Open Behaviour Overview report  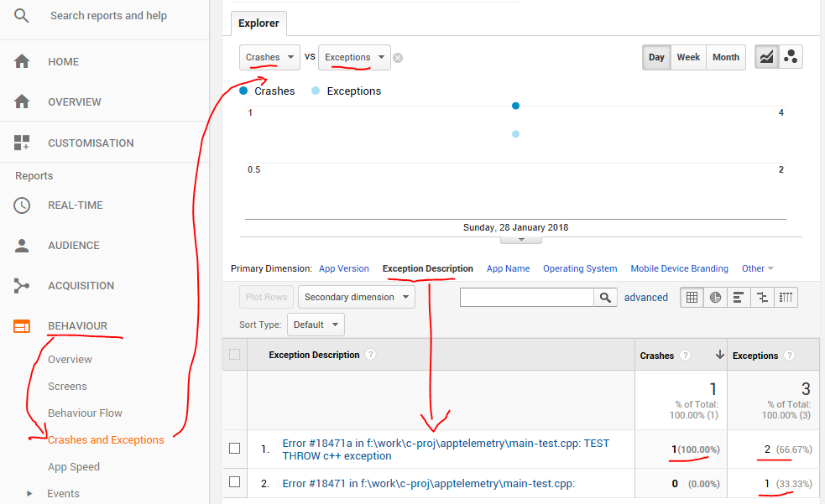click(70, 360)
